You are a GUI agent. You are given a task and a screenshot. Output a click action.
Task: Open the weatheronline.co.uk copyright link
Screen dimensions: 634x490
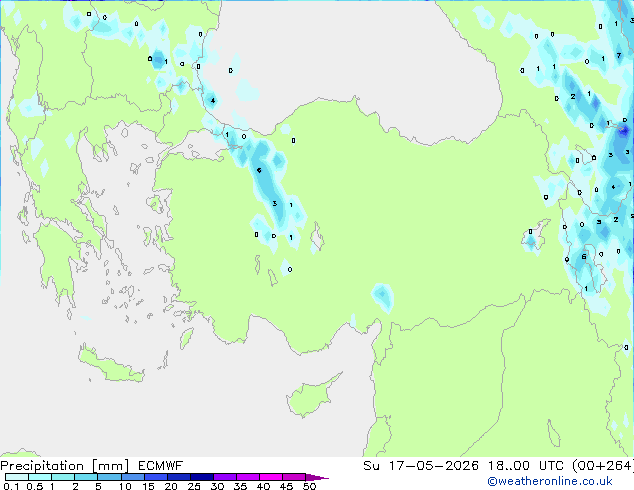tap(550, 481)
